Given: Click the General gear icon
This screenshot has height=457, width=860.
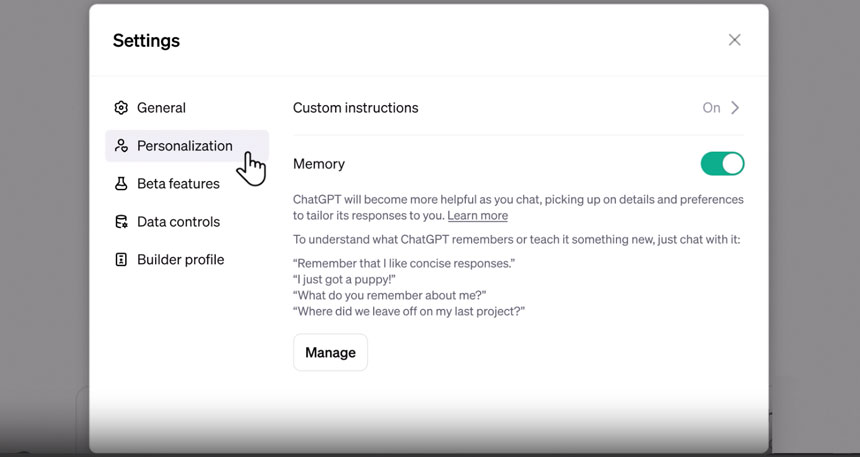Looking at the screenshot, I should point(121,108).
